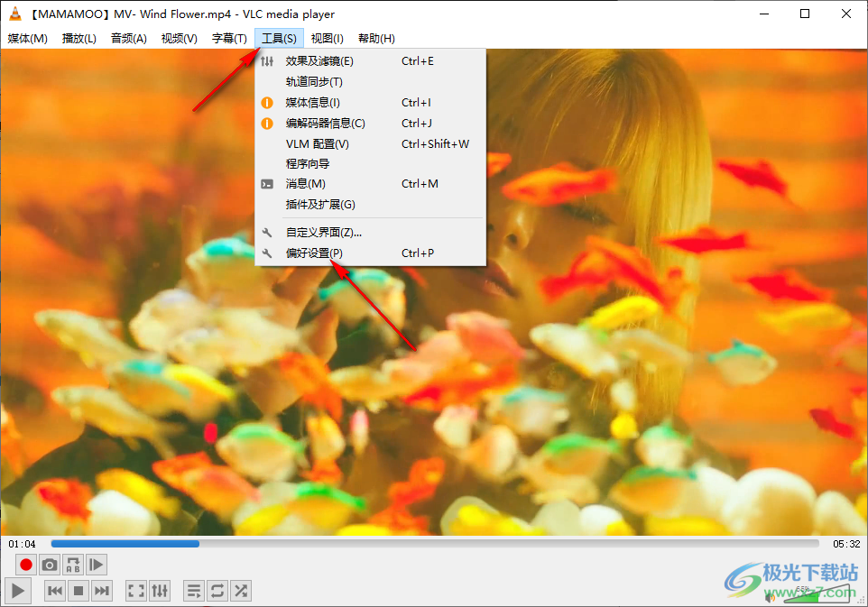Click the orange info icon beside 媒体信息
This screenshot has width=868, height=607.
267,102
